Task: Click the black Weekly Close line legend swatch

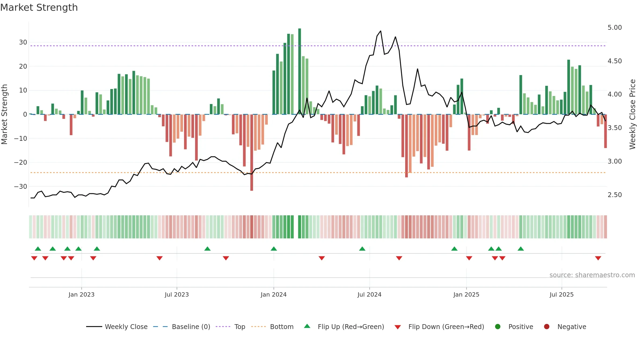Action: 94,327
